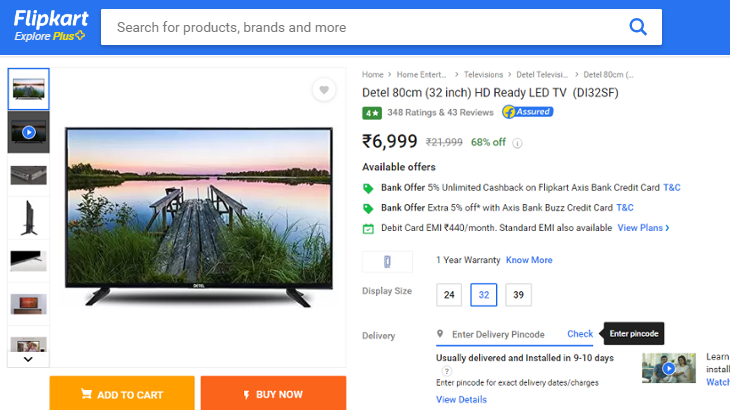730x410 pixels.
Task: Open View Plans EMI options
Action: click(643, 228)
